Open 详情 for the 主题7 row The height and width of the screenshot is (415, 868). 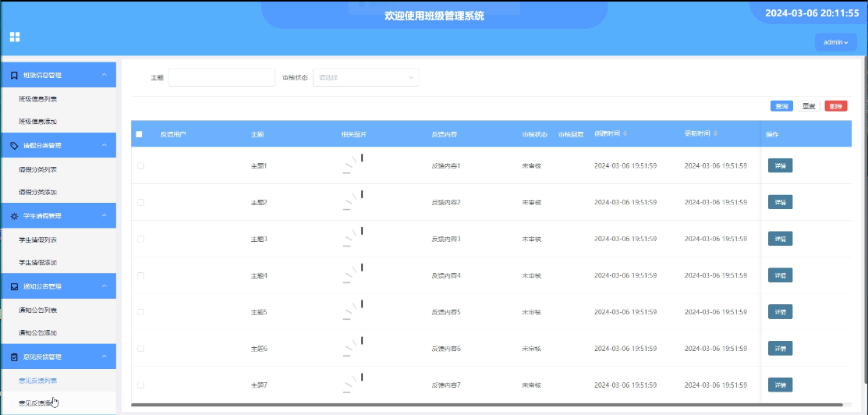click(x=780, y=385)
